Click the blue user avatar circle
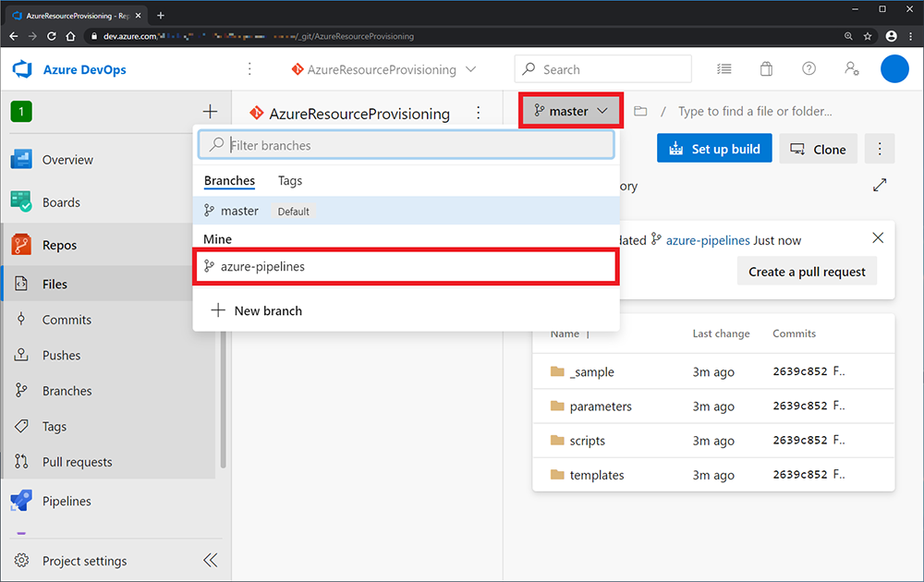Viewport: 924px width, 582px height. tap(894, 69)
